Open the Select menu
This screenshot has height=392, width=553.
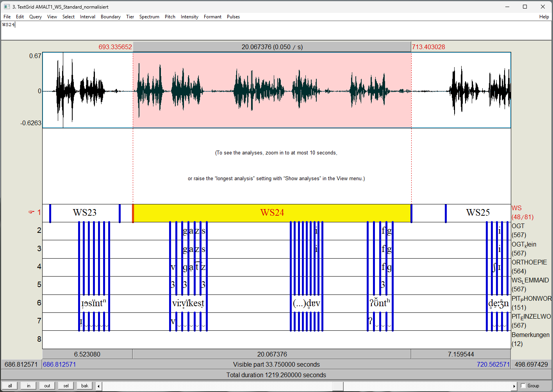68,17
